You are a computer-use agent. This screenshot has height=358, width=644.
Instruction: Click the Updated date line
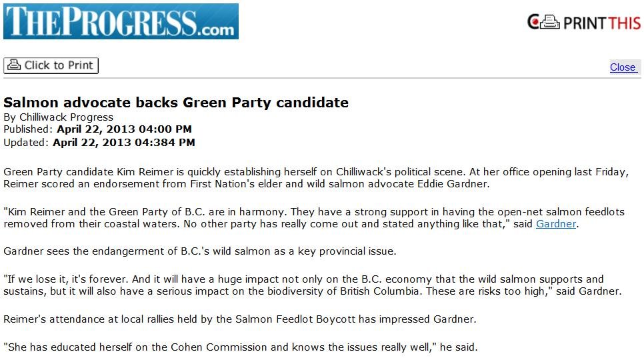(x=99, y=142)
